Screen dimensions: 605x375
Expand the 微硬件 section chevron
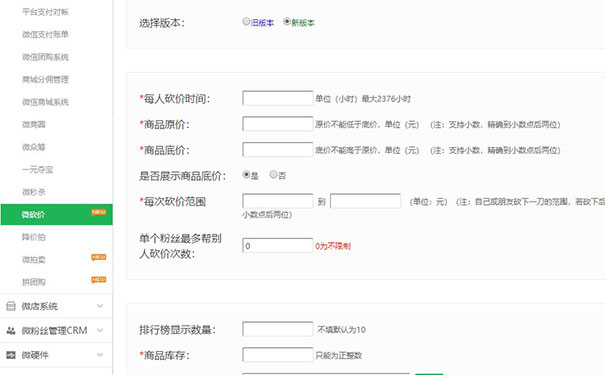tap(100, 355)
